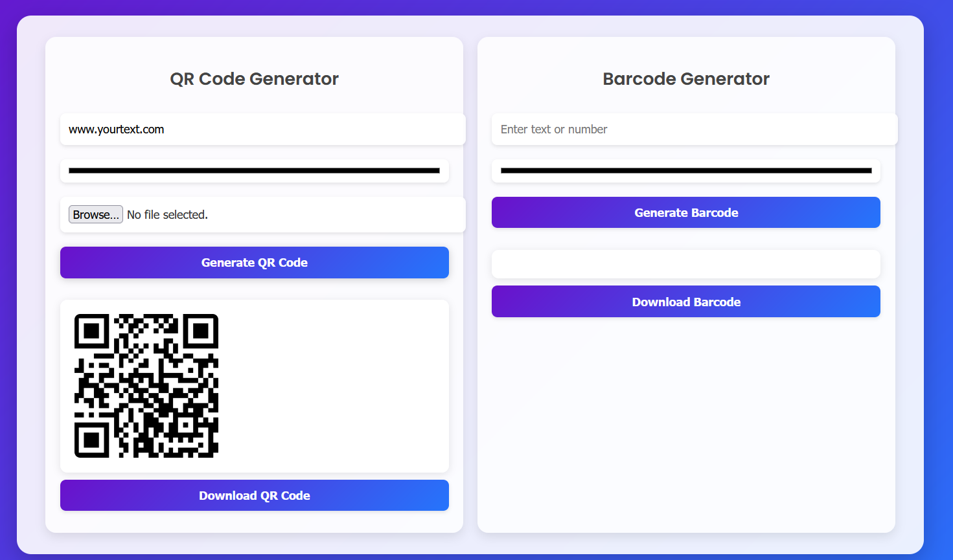Image resolution: width=953 pixels, height=560 pixels.
Task: Click the QR code's top-left finder square
Action: (91, 331)
